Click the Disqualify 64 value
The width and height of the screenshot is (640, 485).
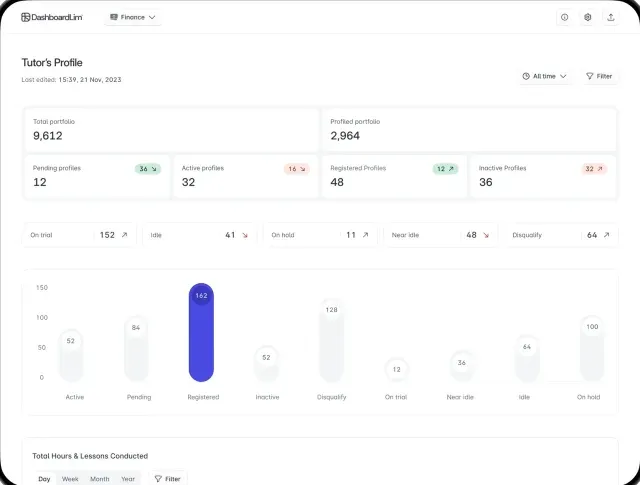pyautogui.click(x=592, y=235)
